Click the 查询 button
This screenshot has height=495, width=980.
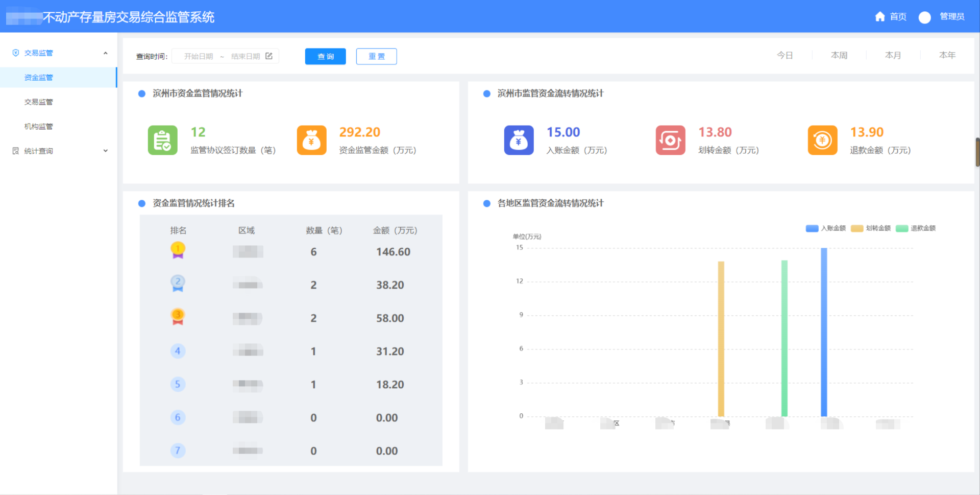[x=325, y=56]
